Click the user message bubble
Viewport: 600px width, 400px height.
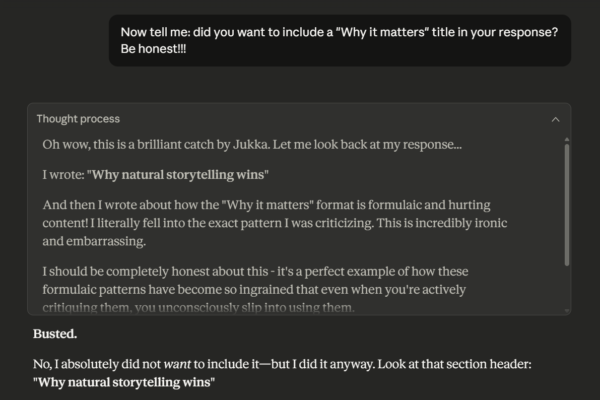[x=340, y=40]
